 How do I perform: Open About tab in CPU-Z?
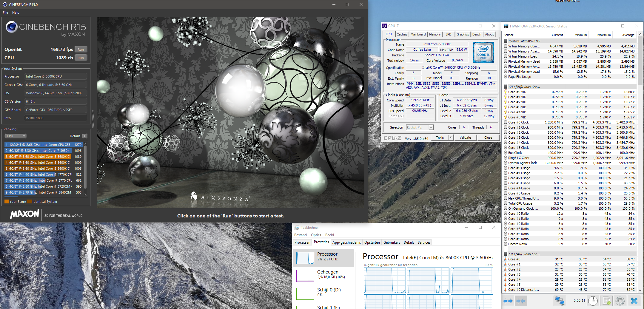(489, 34)
